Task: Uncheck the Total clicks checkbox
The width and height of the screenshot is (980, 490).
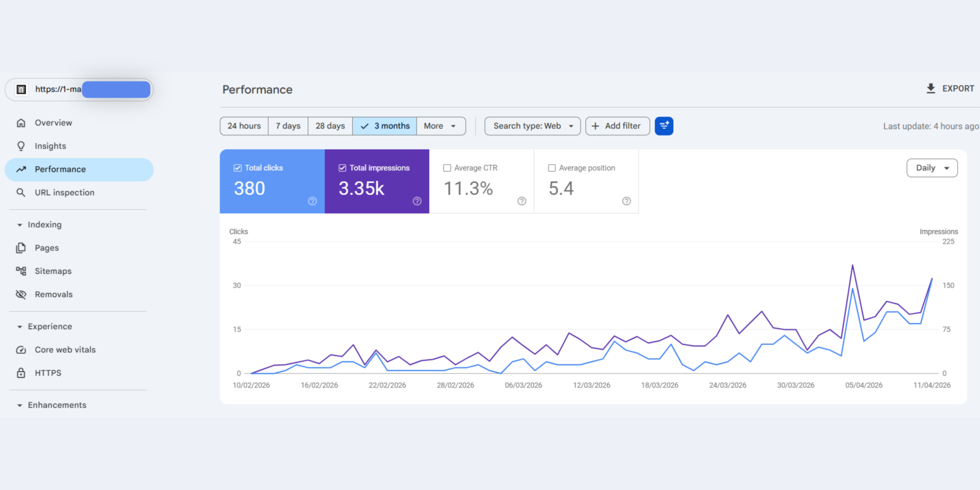Action: coord(238,168)
